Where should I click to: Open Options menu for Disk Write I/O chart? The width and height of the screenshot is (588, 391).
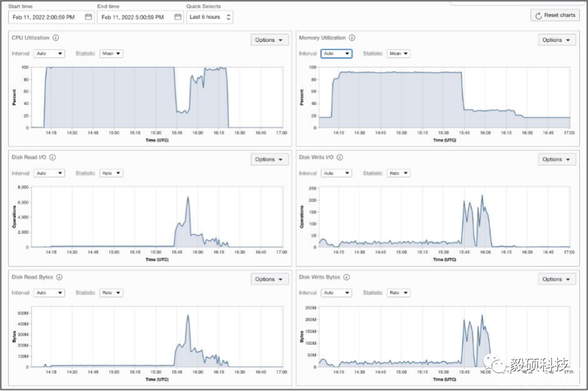(x=557, y=159)
